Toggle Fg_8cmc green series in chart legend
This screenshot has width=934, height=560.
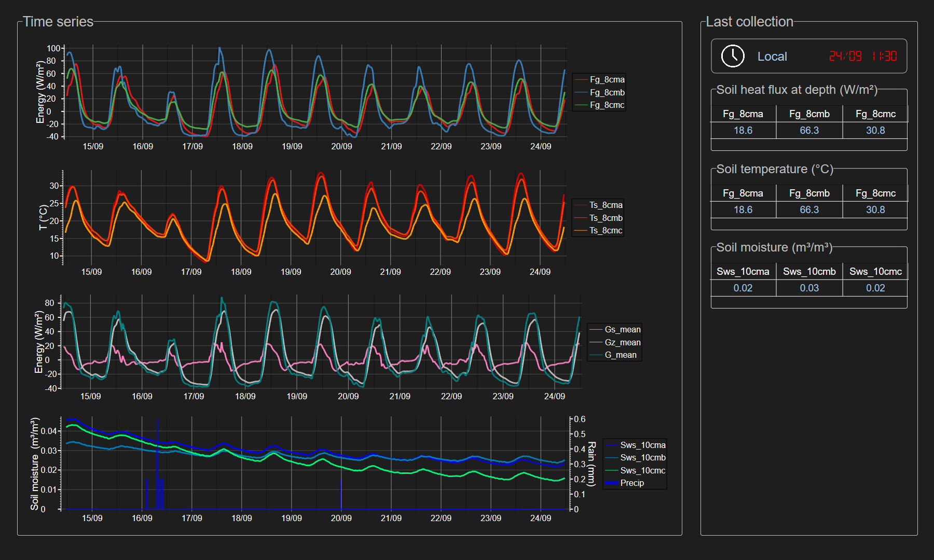pyautogui.click(x=607, y=105)
